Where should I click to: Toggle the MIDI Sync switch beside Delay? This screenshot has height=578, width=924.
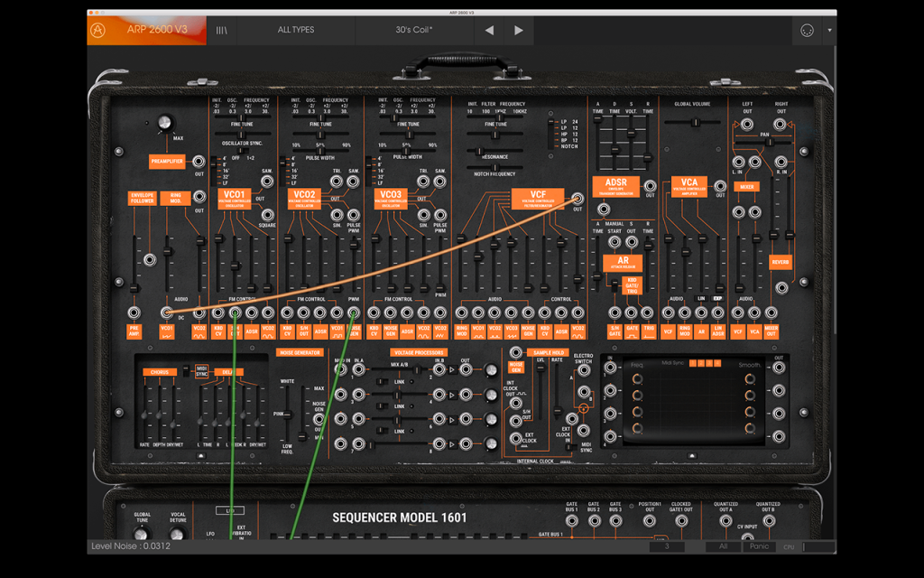coord(186,370)
